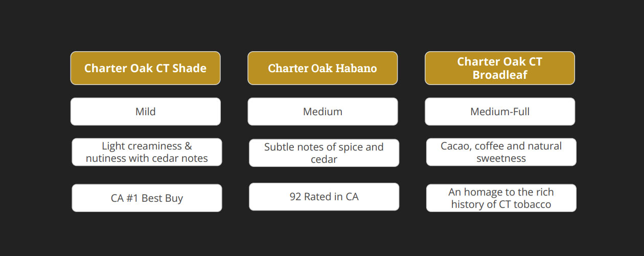Viewport: 644px width, 256px height.
Task: Click the Mild strength box
Action: pyautogui.click(x=146, y=112)
